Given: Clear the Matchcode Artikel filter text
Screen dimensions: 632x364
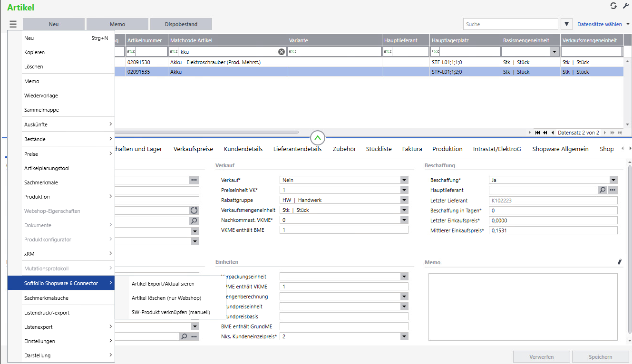Looking at the screenshot, I should pos(282,52).
